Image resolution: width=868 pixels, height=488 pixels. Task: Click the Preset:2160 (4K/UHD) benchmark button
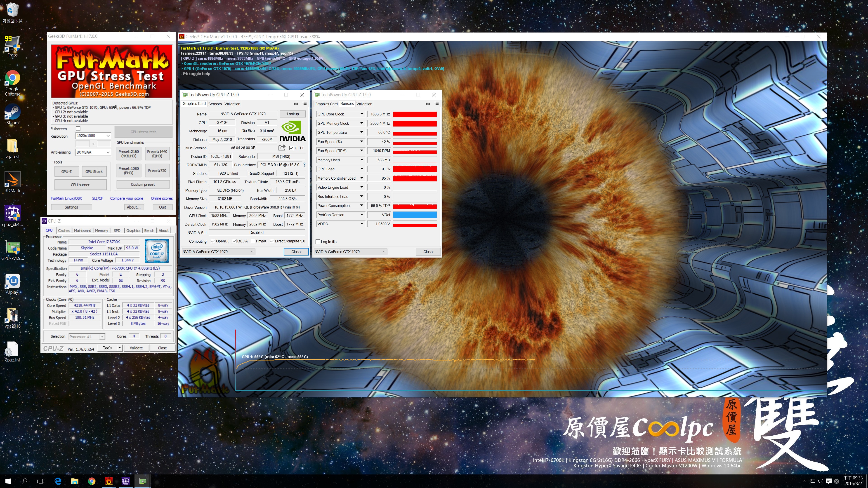pyautogui.click(x=129, y=154)
